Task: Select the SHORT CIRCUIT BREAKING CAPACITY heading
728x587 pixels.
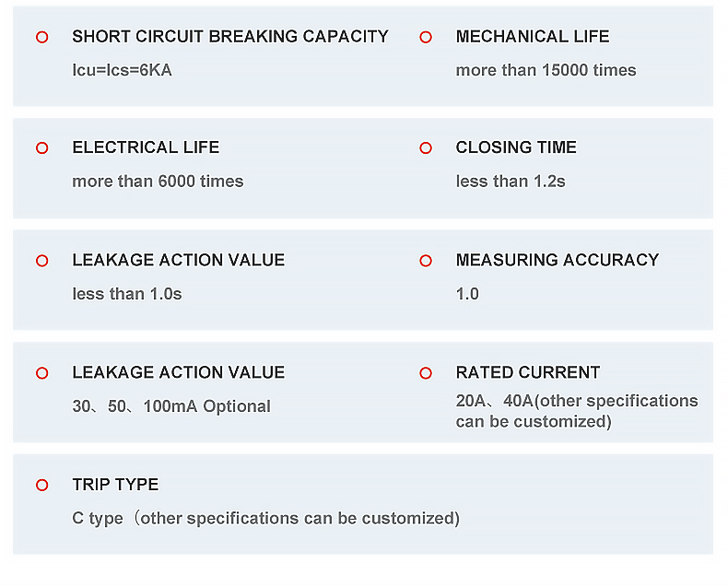Action: (x=230, y=37)
